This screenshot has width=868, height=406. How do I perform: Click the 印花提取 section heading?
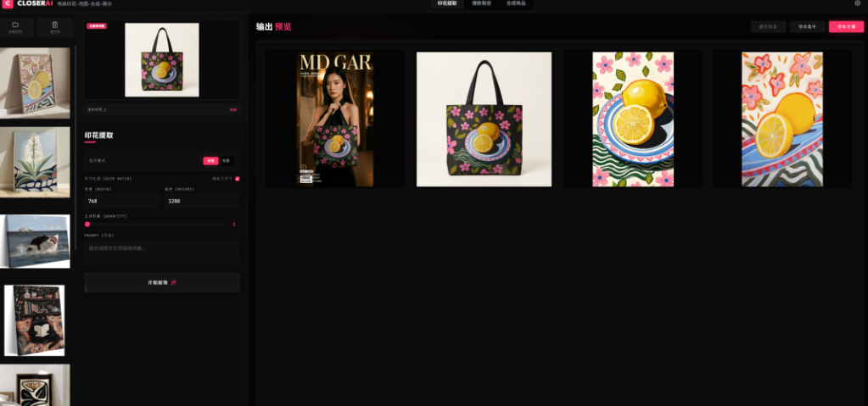click(x=98, y=135)
